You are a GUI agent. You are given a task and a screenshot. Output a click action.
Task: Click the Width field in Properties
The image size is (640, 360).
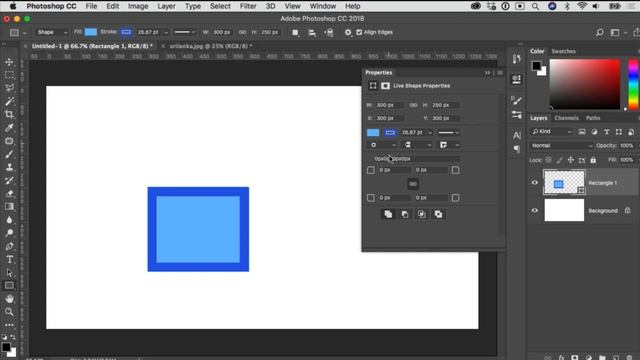pos(389,105)
